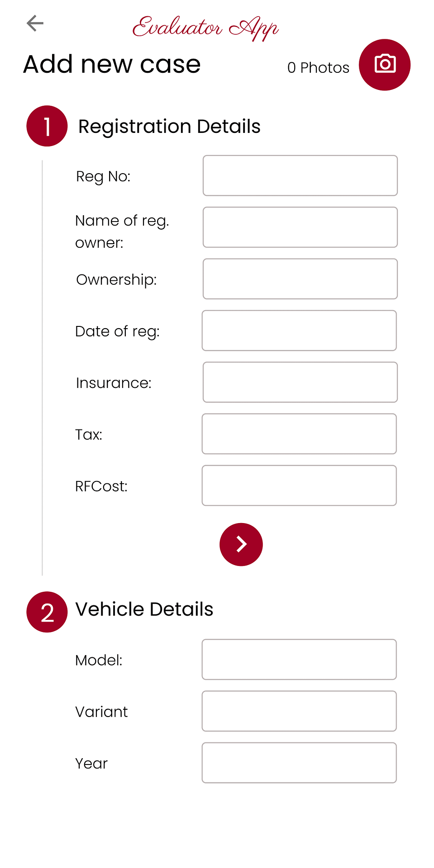Focus the Reg No input field

300,175
